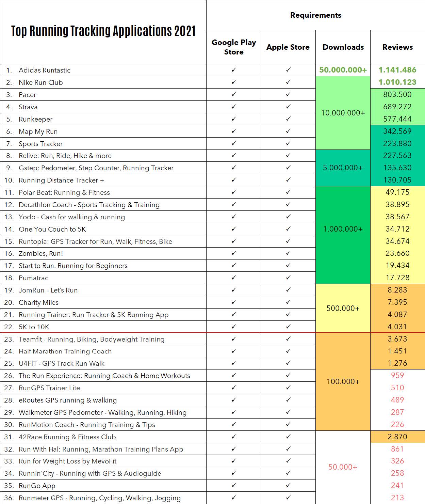The height and width of the screenshot is (504, 425).
Task: Click Adidas Runtastic's Google Play checkmark
Action: (234, 70)
